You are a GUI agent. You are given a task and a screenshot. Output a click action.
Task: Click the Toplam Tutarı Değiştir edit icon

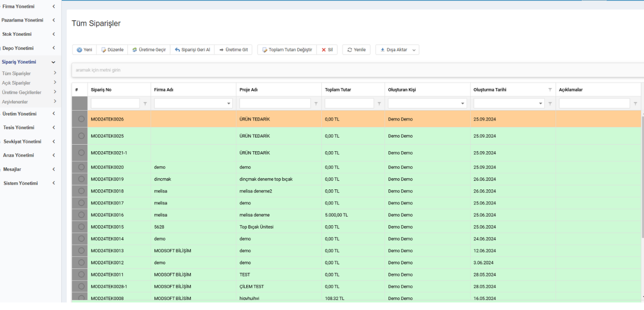[265, 50]
